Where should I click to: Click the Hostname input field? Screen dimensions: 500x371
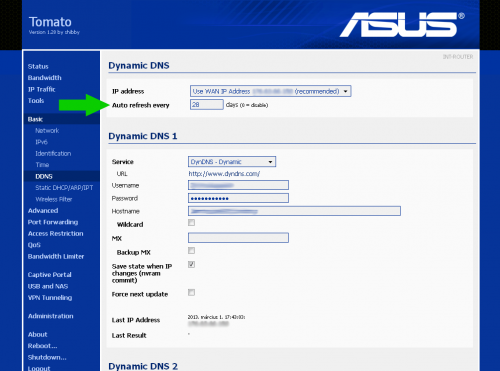(294, 211)
